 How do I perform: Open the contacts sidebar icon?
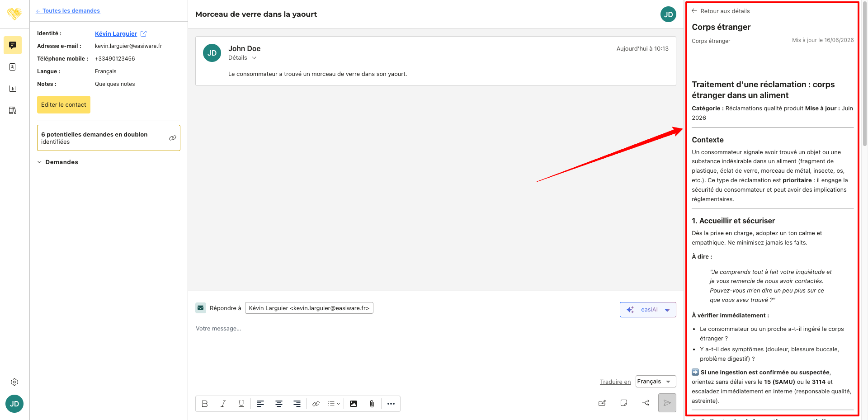click(13, 67)
